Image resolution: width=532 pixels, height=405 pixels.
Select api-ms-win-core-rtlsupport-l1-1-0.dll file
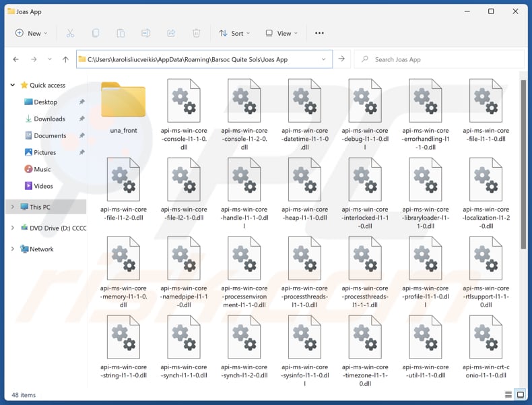point(486,272)
